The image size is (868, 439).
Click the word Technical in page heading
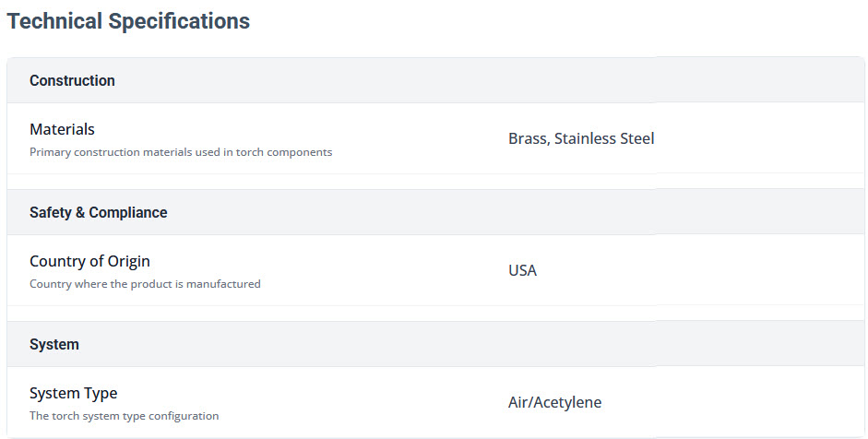54,21
